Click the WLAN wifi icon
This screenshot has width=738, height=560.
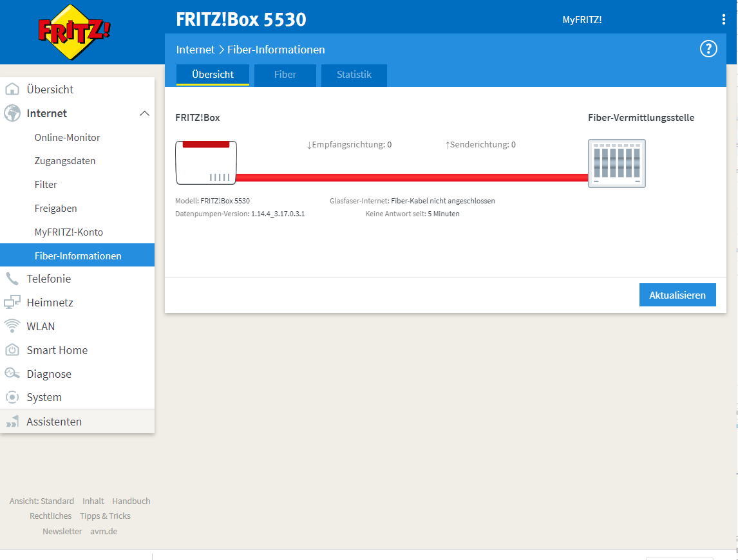(12, 326)
